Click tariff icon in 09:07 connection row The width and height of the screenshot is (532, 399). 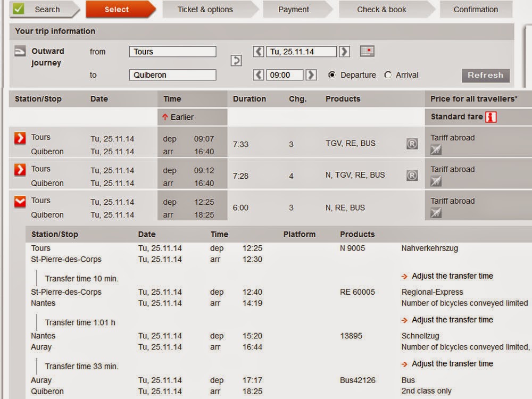click(436, 149)
